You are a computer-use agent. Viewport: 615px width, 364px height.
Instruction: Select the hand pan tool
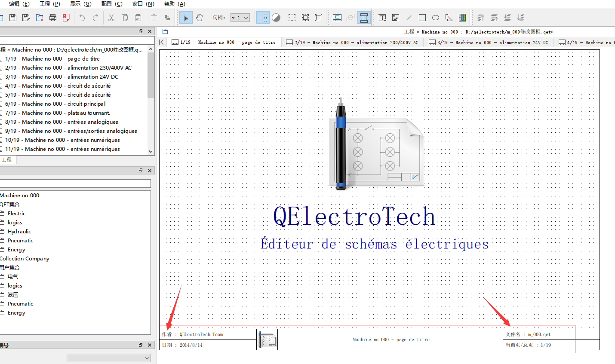199,18
